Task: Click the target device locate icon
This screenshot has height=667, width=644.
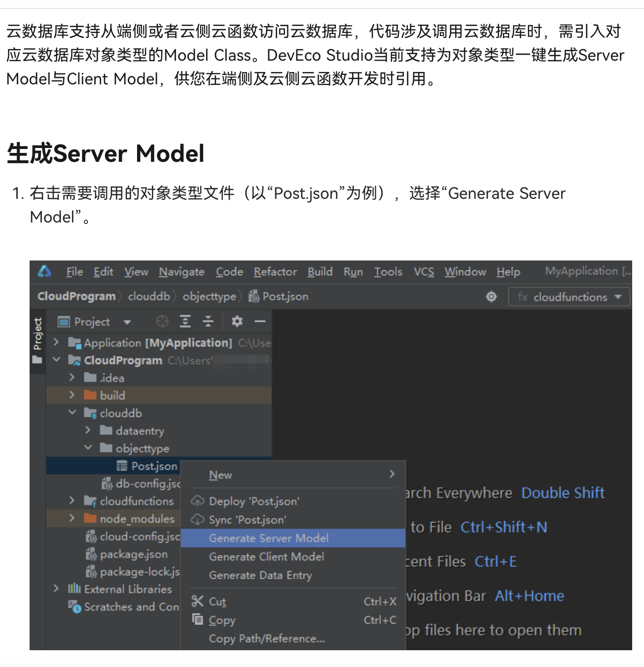Action: 491,296
